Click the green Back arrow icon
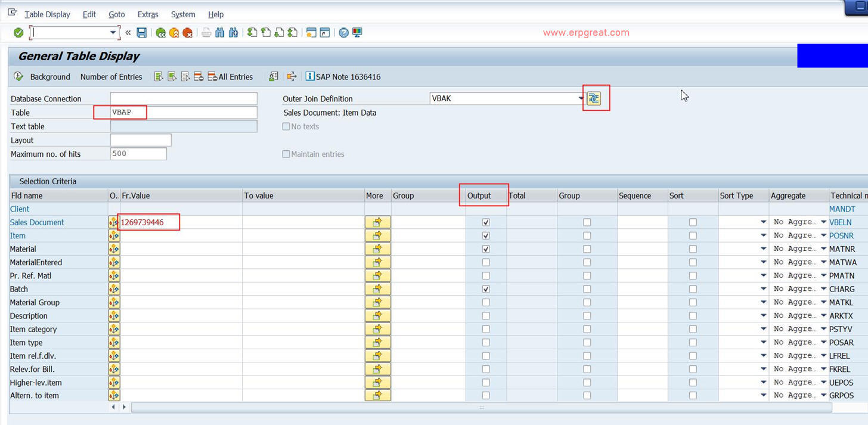 click(160, 33)
